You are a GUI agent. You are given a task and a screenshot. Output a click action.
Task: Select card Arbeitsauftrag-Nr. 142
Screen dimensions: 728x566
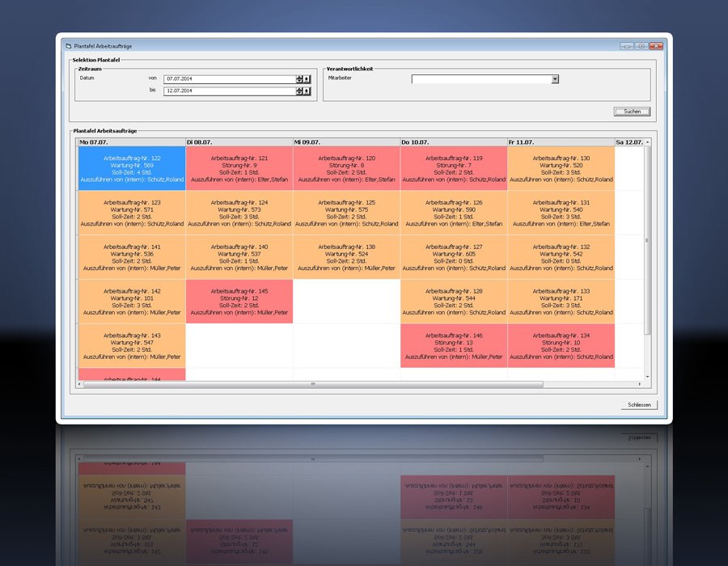coord(132,302)
